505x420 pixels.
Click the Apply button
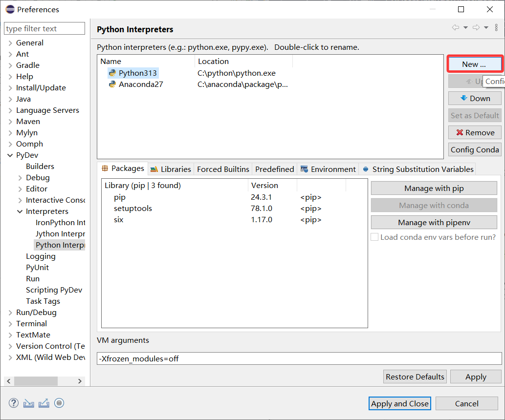476,377
